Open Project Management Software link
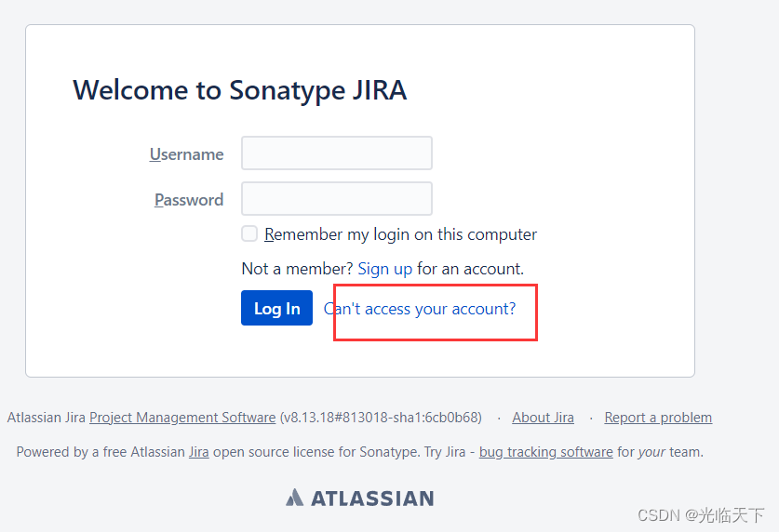The width and height of the screenshot is (779, 532). 182,418
